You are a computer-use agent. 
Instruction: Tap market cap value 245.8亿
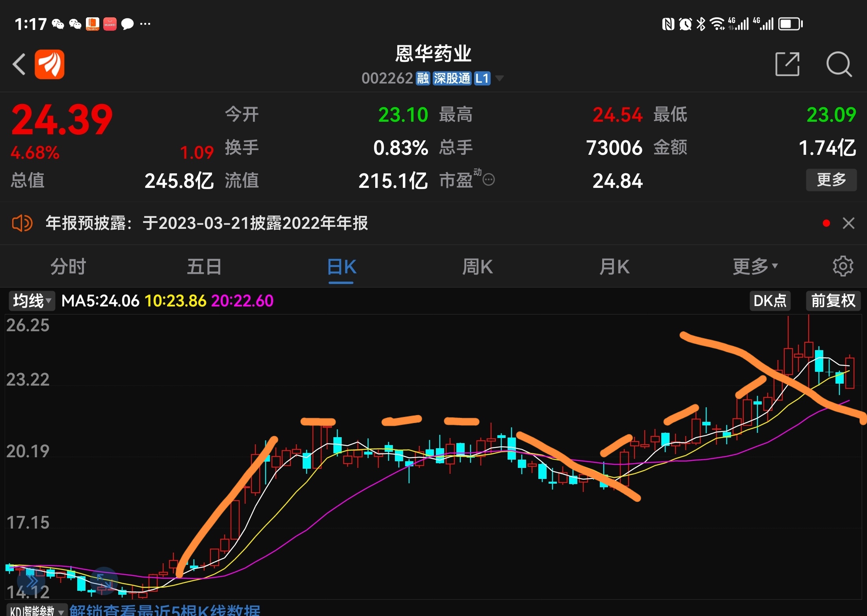click(x=179, y=181)
